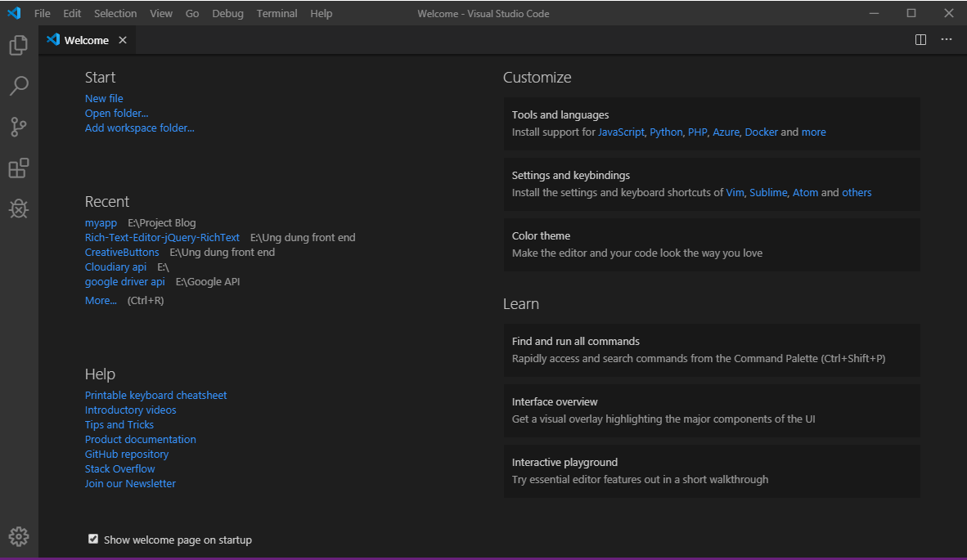Open the Interface overview card
Image resolution: width=967 pixels, height=560 pixels.
[712, 410]
